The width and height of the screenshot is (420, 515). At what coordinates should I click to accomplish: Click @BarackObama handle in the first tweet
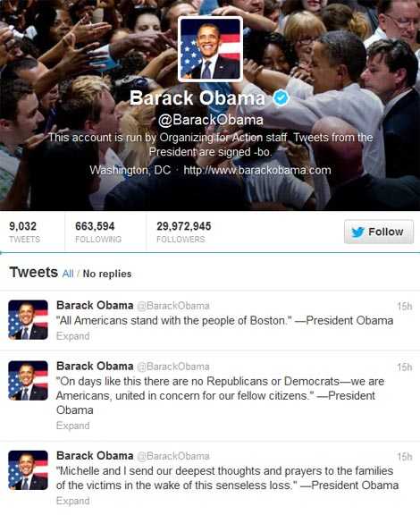point(173,306)
